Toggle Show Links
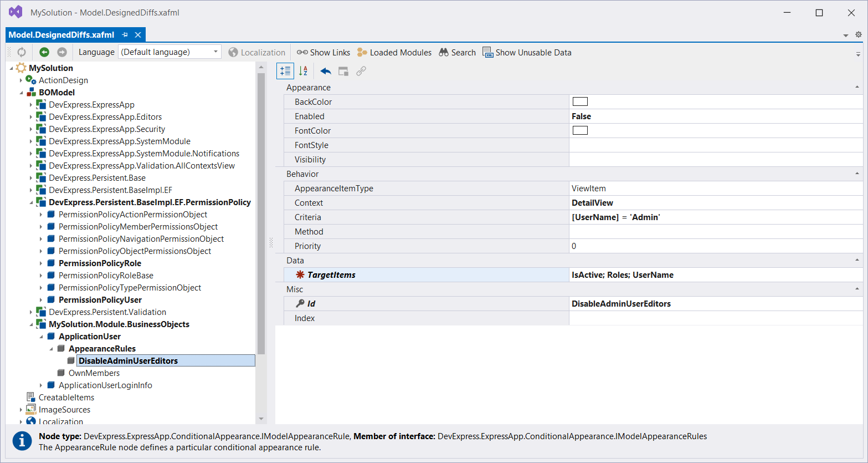 (x=323, y=52)
